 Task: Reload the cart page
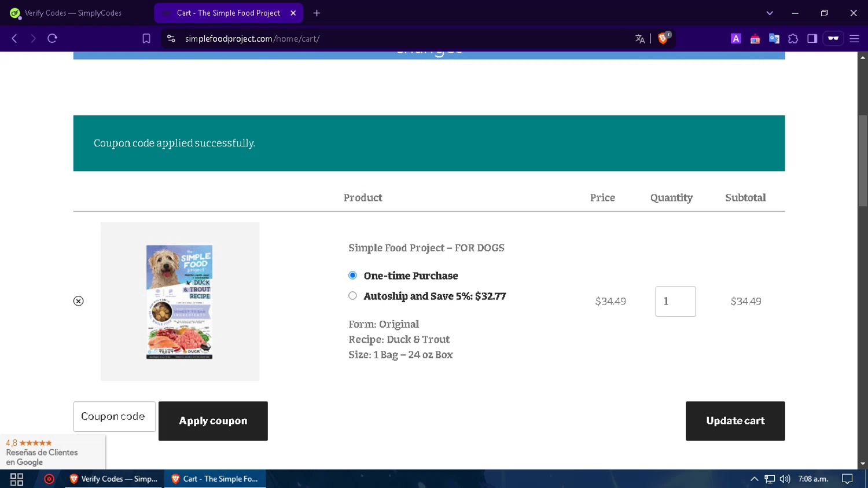tap(52, 39)
